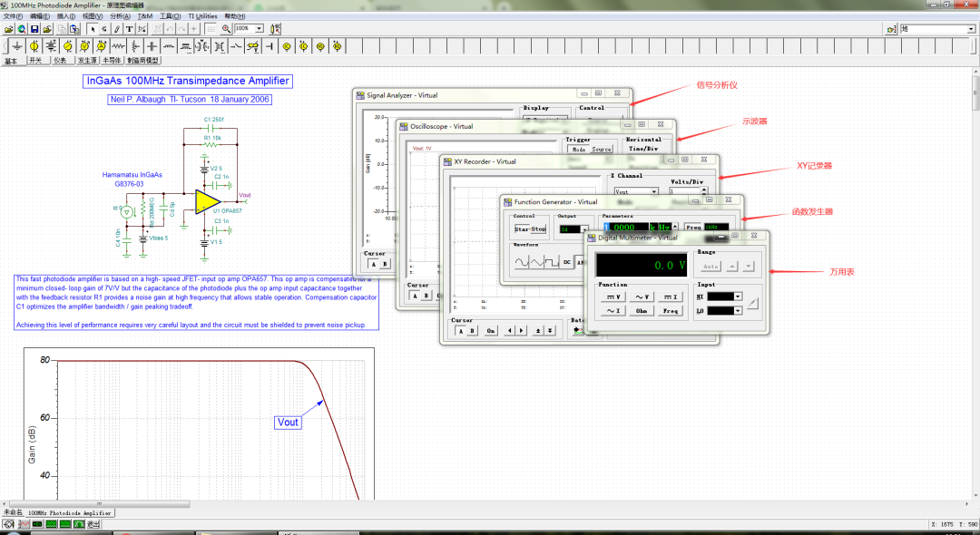
Task: Click the Redo arrow in the toolbar
Action: tap(181, 29)
